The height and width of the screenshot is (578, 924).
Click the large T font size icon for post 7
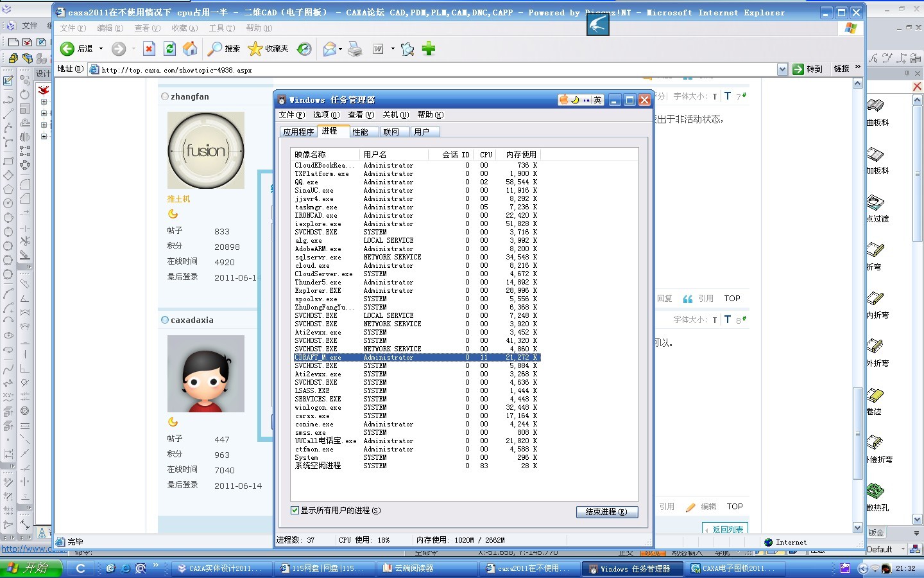coord(728,96)
